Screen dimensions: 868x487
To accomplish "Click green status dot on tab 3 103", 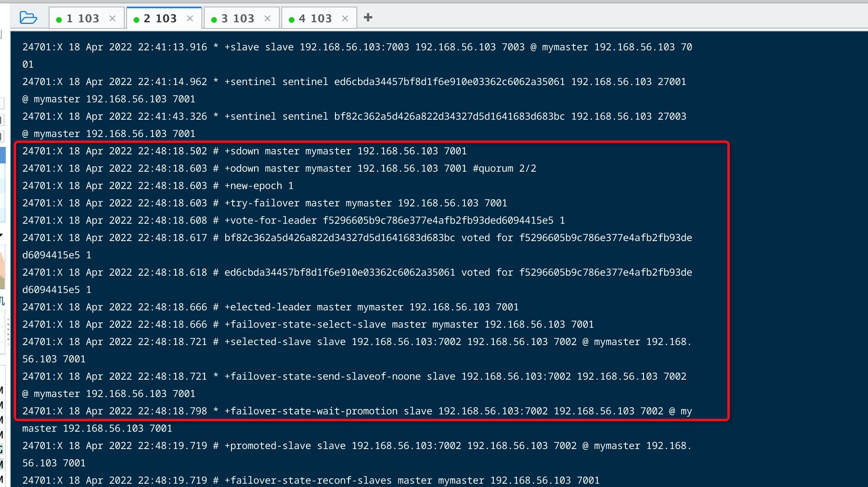I will (214, 19).
